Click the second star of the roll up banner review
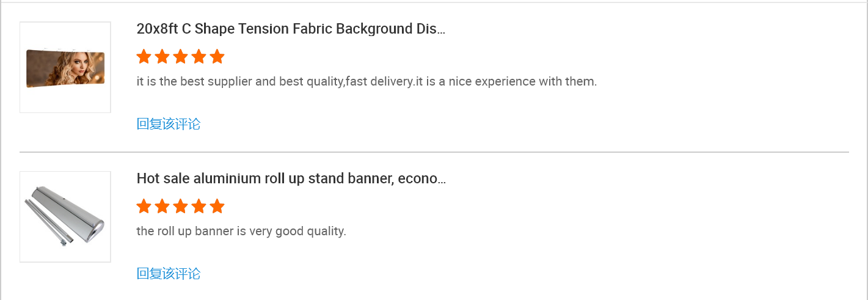Viewport: 868px width, 300px height. point(162,207)
